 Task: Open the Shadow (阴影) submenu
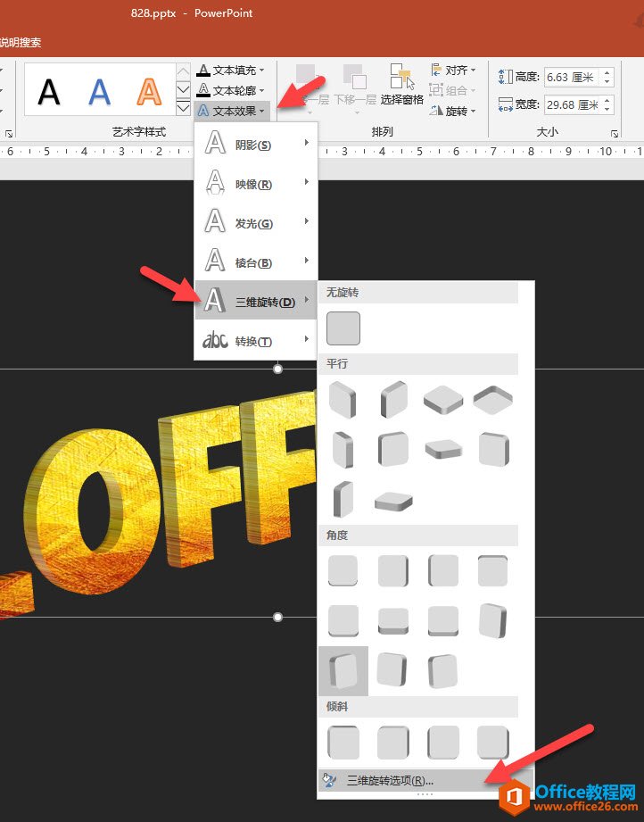(x=256, y=144)
